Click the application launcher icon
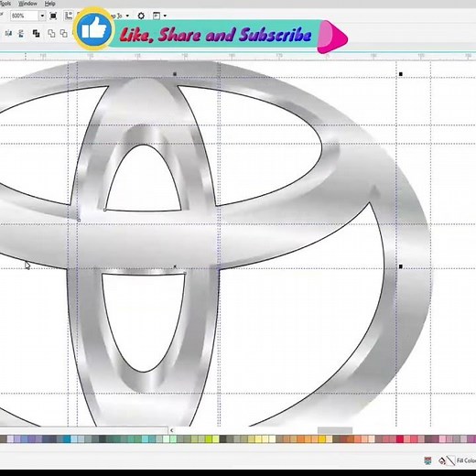Image resolution: width=476 pixels, height=476 pixels. [x=157, y=16]
